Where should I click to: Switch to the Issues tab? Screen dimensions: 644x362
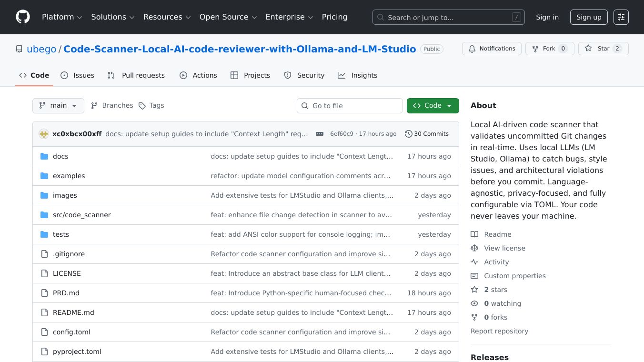(78, 75)
